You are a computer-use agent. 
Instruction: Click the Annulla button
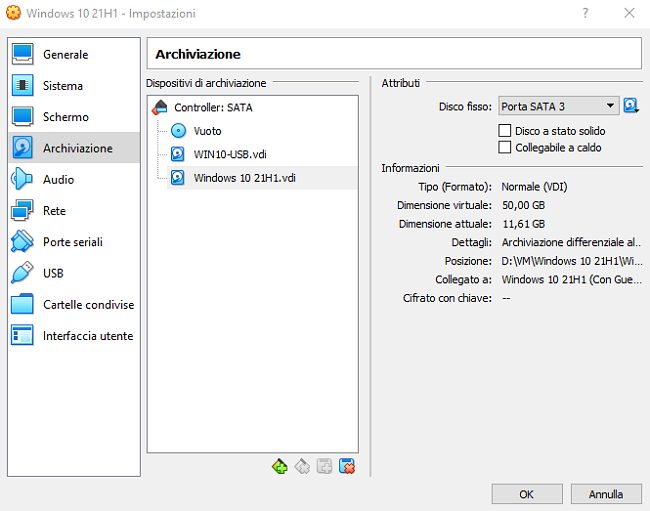(x=606, y=494)
